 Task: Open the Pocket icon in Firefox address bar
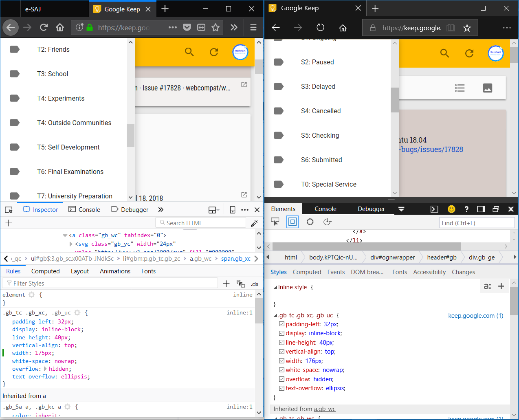pos(187,28)
